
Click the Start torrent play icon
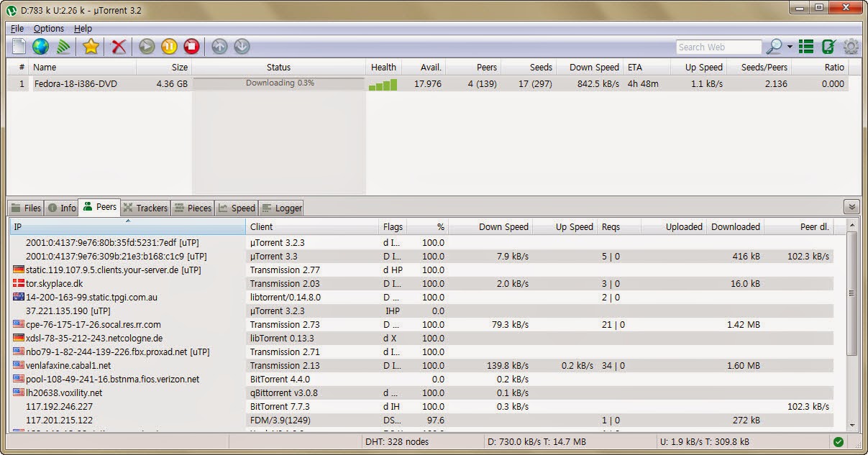tap(147, 47)
